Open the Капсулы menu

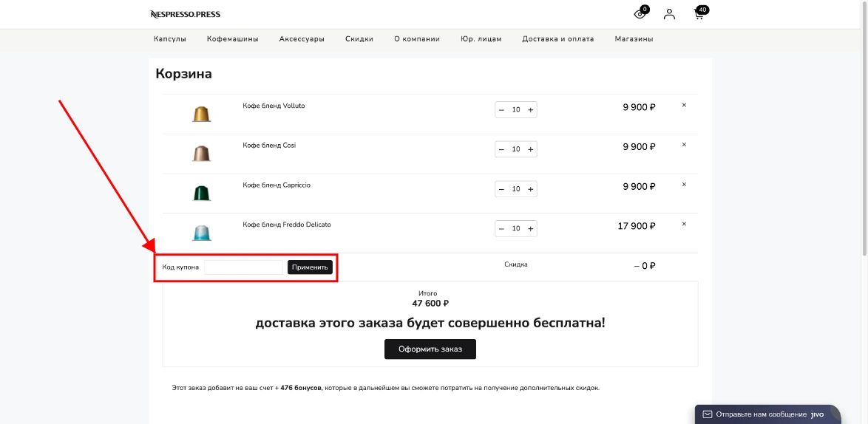click(170, 39)
